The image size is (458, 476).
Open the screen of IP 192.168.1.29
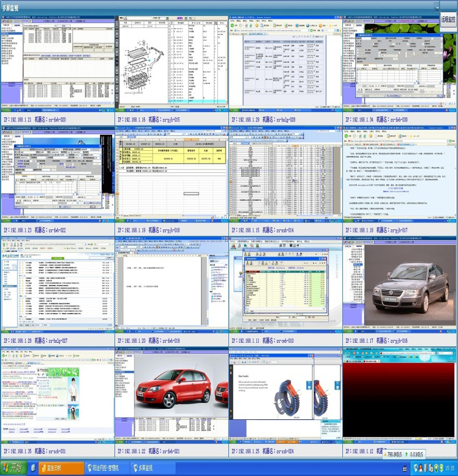[285, 63]
